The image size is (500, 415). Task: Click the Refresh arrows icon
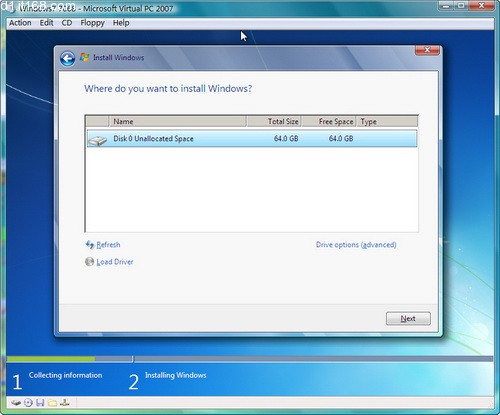[x=90, y=245]
